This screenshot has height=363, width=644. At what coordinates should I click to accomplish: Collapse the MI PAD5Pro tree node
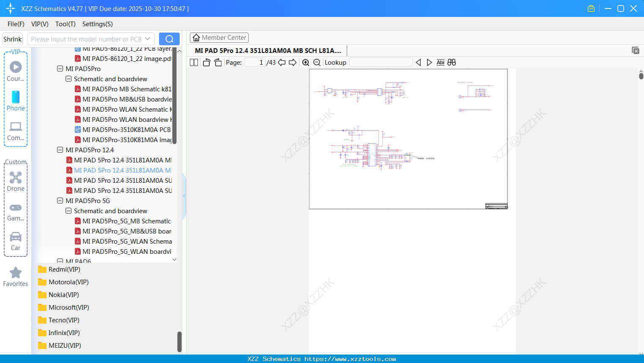tap(60, 69)
